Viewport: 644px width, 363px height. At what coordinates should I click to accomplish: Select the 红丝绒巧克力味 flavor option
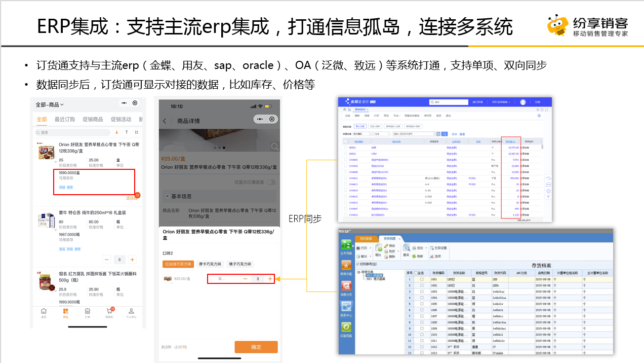coord(178,264)
